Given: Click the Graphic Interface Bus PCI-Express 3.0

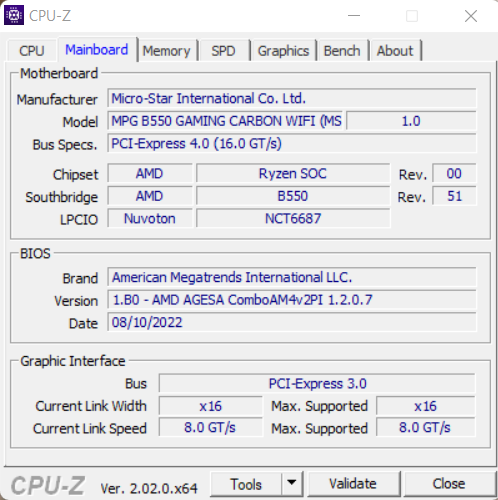Looking at the screenshot, I should point(317,383).
